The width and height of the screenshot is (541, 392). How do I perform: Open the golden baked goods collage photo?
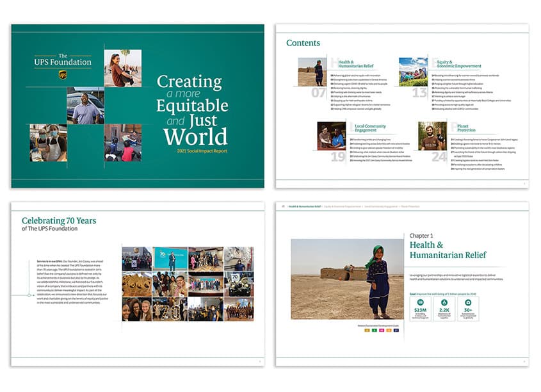(136, 284)
